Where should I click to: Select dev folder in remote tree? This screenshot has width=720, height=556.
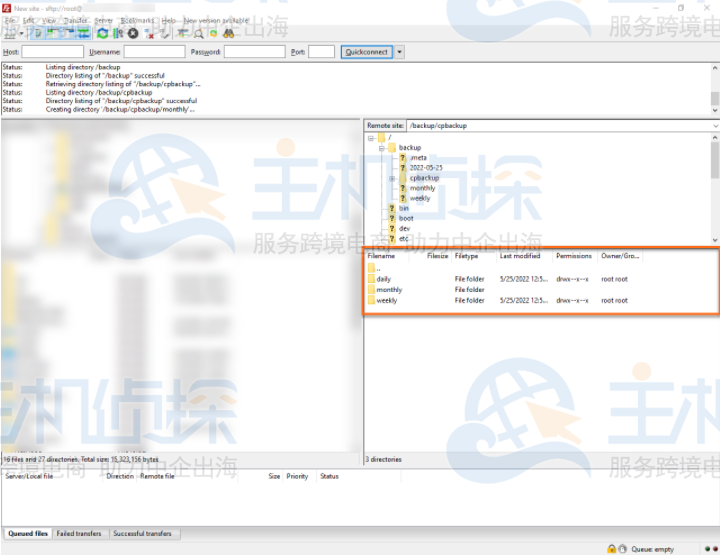point(404,228)
